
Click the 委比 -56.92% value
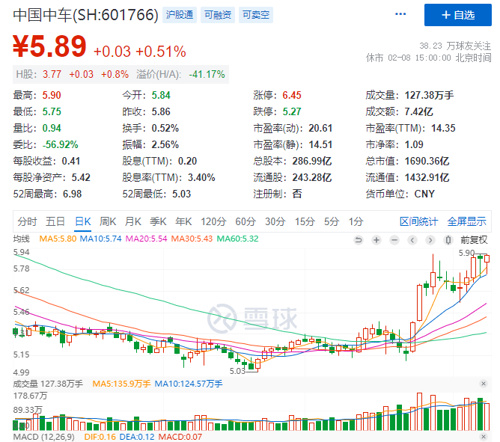[60, 144]
